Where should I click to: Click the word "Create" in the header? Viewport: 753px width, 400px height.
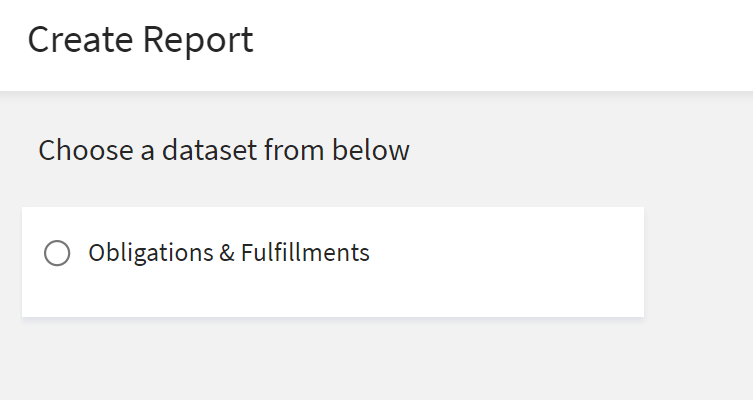(81, 41)
